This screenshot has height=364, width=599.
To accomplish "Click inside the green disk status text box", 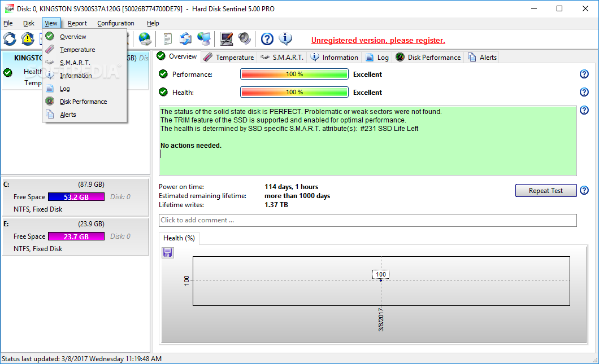I will click(367, 141).
